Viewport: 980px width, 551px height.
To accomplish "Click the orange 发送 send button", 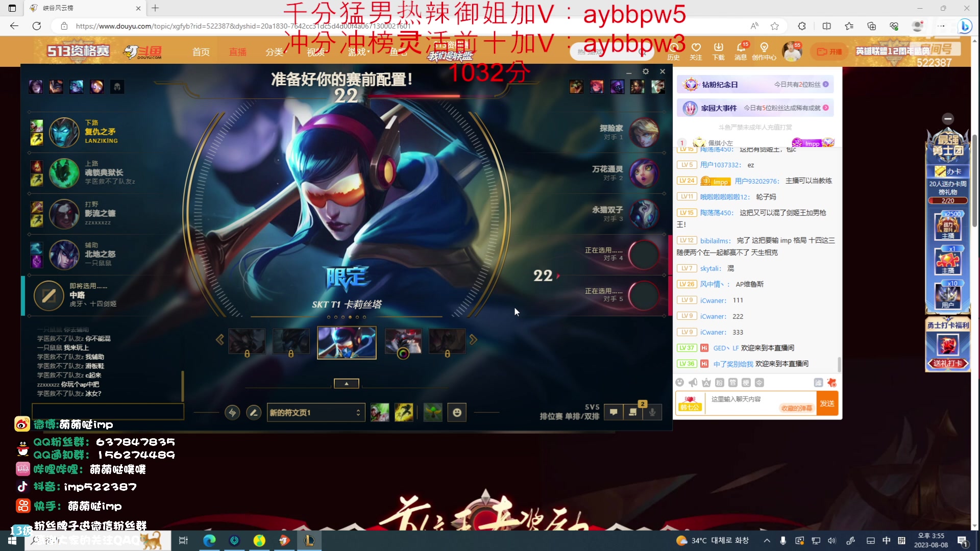I will 827,403.
